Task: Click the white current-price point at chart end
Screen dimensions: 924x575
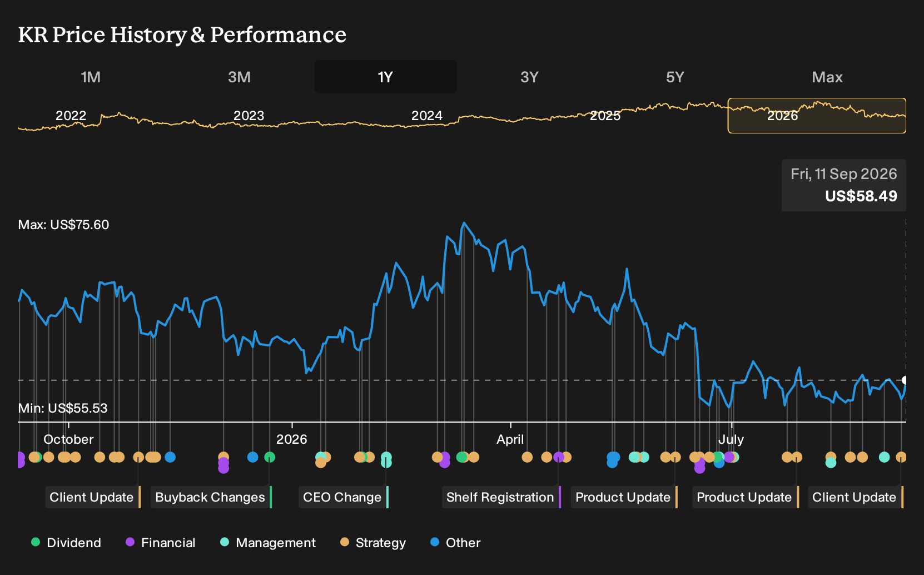Action: pyautogui.click(x=905, y=380)
